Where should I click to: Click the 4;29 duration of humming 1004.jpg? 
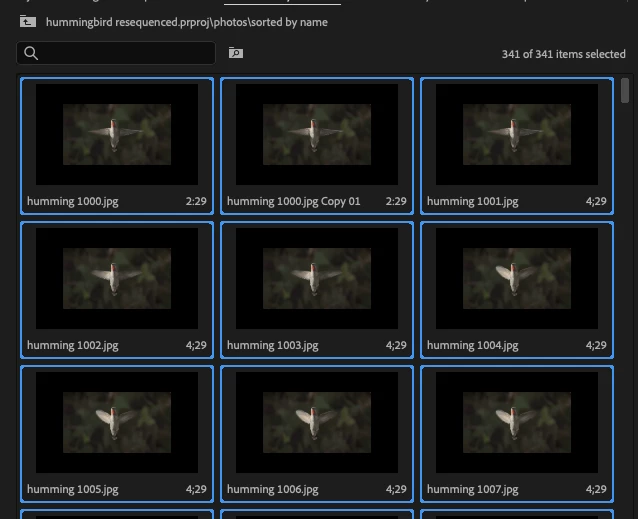pyautogui.click(x=596, y=345)
